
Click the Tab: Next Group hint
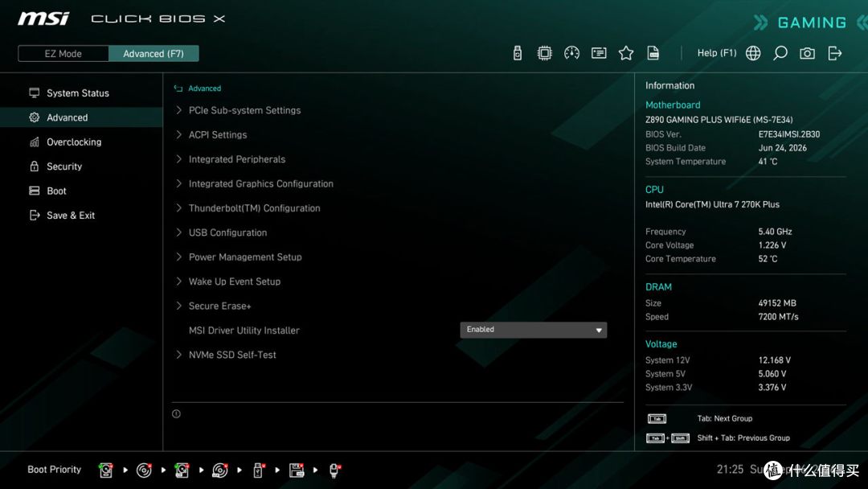(725, 419)
